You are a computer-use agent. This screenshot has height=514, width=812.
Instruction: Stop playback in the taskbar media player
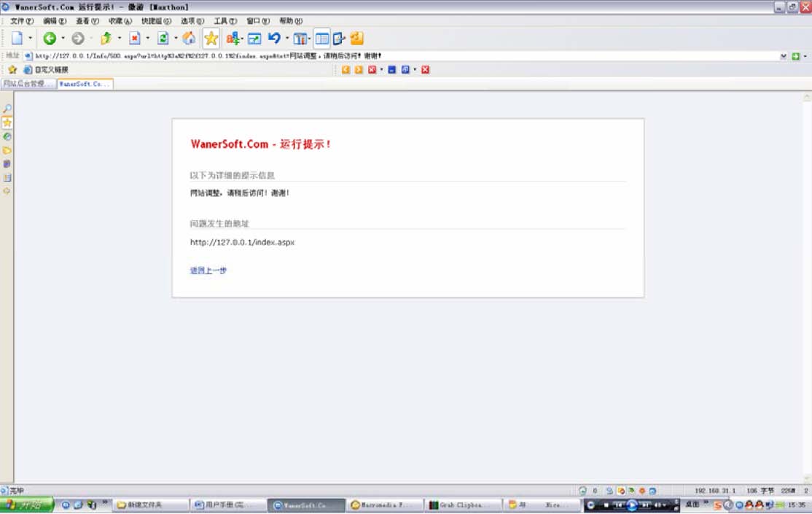[606, 505]
